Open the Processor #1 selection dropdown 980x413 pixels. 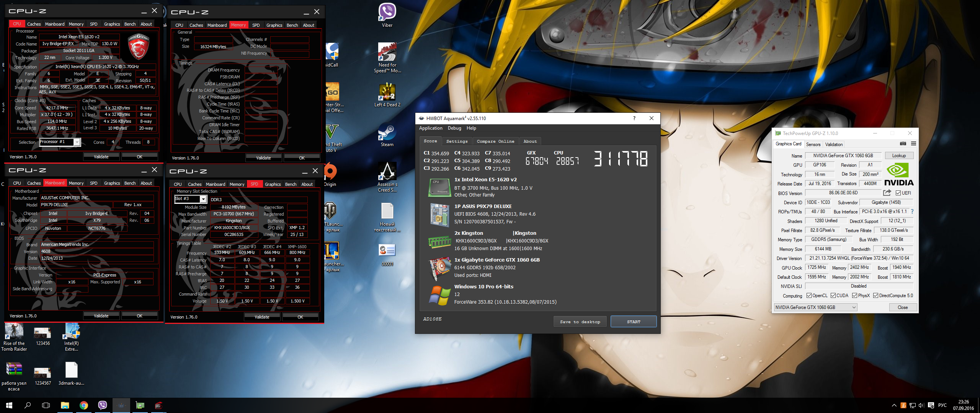point(77,142)
